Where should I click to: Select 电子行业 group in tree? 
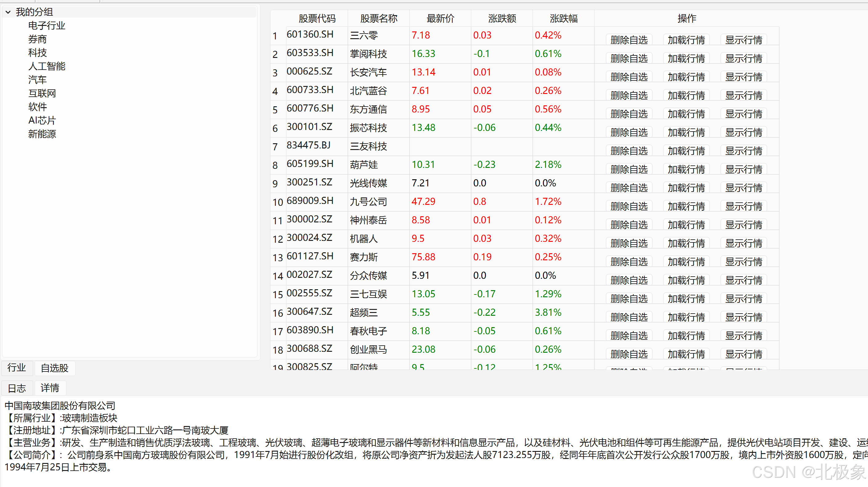click(x=47, y=26)
